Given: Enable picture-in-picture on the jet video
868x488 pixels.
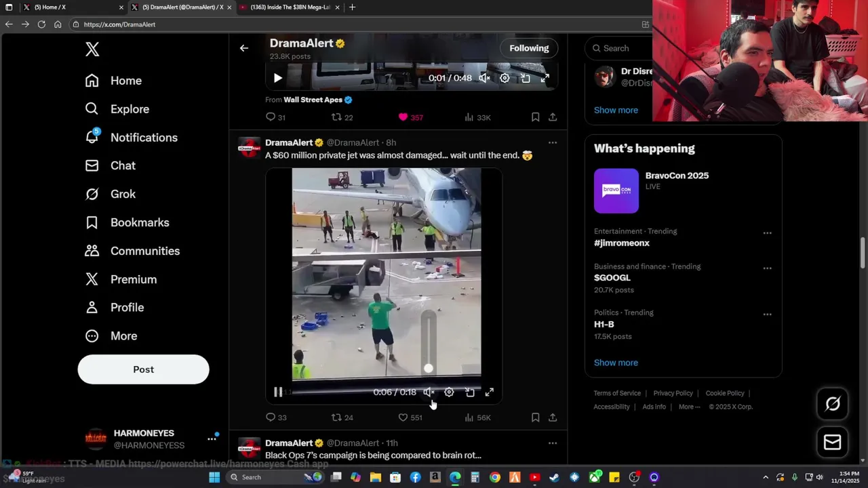Looking at the screenshot, I should pos(469,392).
